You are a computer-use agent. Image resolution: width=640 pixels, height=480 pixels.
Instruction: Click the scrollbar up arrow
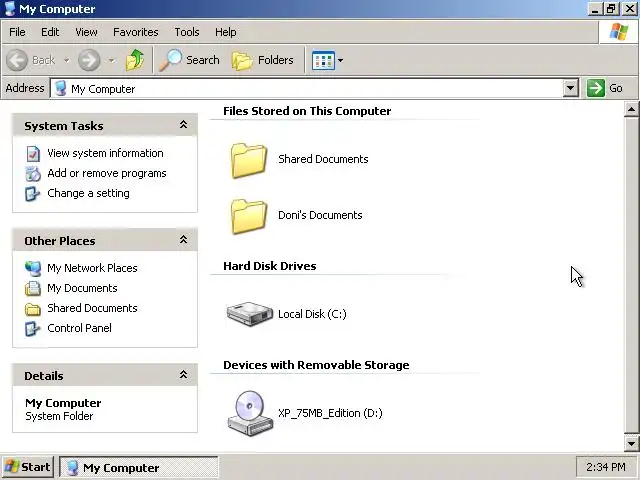[631, 109]
